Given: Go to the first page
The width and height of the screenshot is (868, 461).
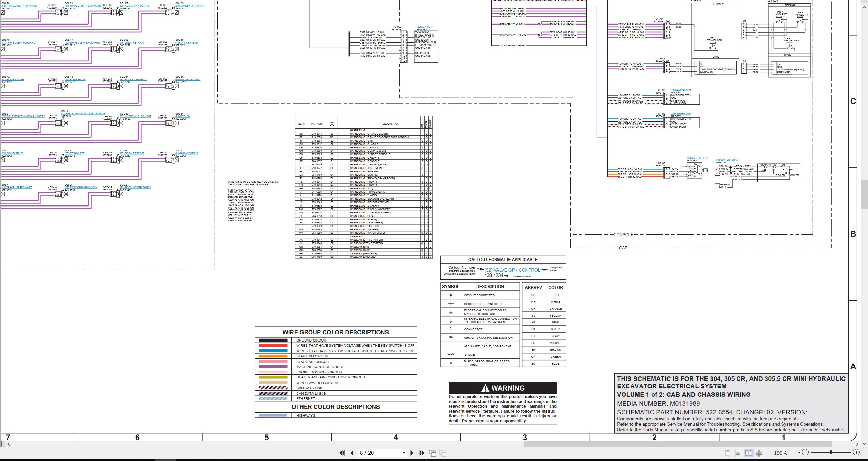Looking at the screenshot, I should pyautogui.click(x=342, y=453).
